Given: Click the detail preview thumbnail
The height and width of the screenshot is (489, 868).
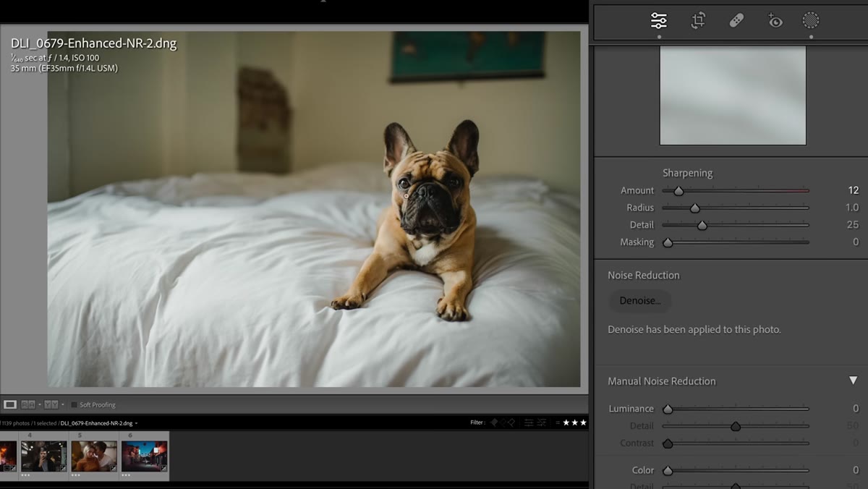Looking at the screenshot, I should click(733, 95).
